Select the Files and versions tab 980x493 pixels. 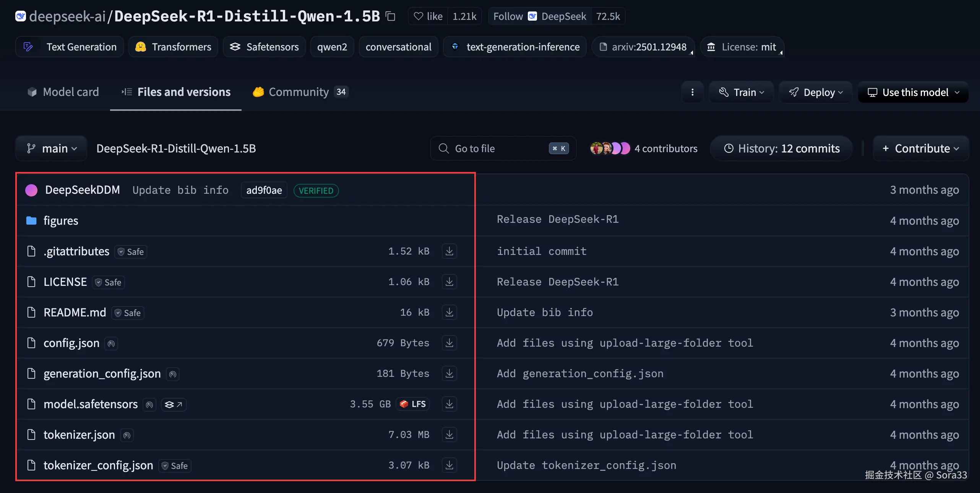point(176,92)
